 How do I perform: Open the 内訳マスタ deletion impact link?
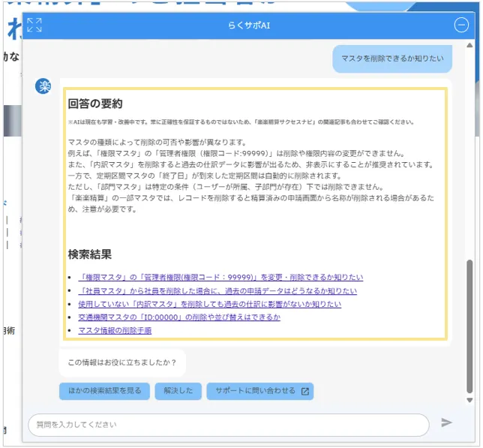click(x=209, y=305)
